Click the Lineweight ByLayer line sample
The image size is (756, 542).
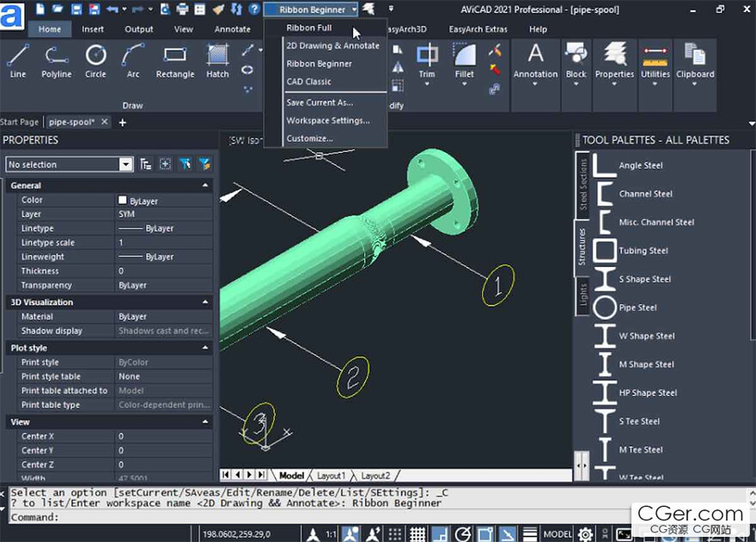pos(131,257)
